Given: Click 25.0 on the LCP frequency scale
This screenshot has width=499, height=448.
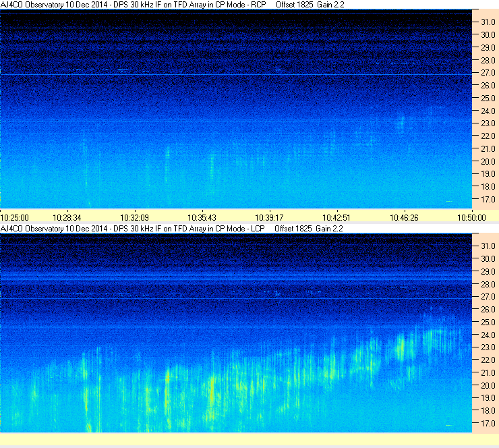Looking at the screenshot, I should (x=488, y=323).
